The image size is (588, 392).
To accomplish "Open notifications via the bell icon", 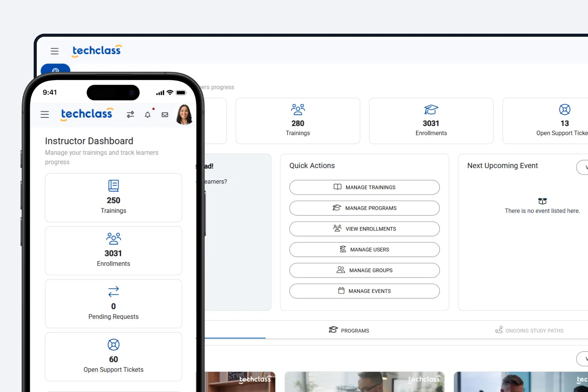I will 147,114.
